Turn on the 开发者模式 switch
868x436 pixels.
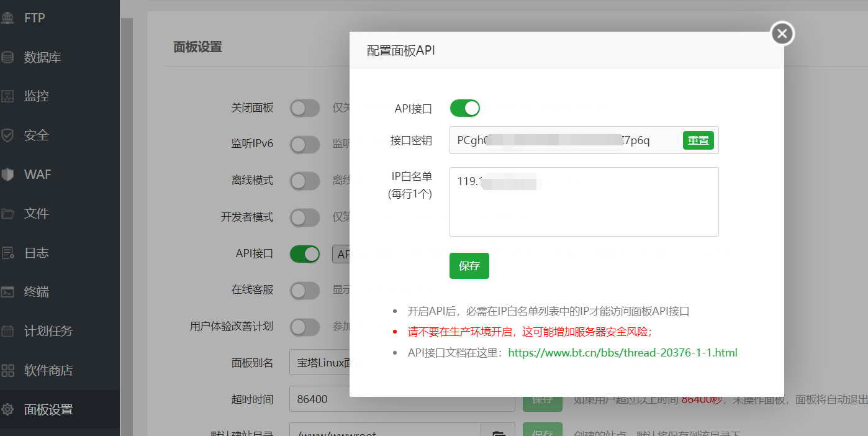[x=305, y=217]
